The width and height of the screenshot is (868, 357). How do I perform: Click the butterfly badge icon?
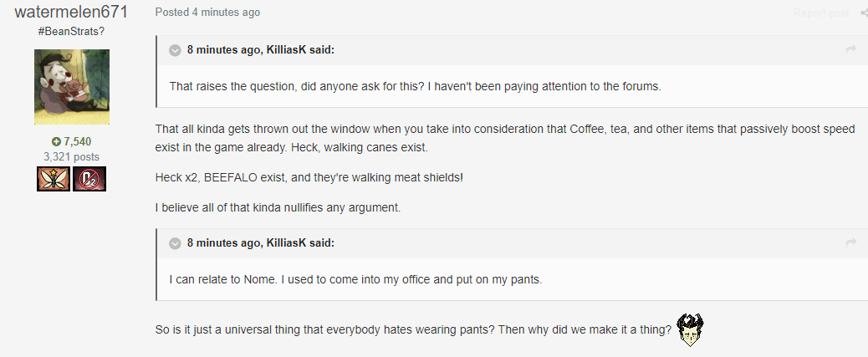click(x=54, y=179)
